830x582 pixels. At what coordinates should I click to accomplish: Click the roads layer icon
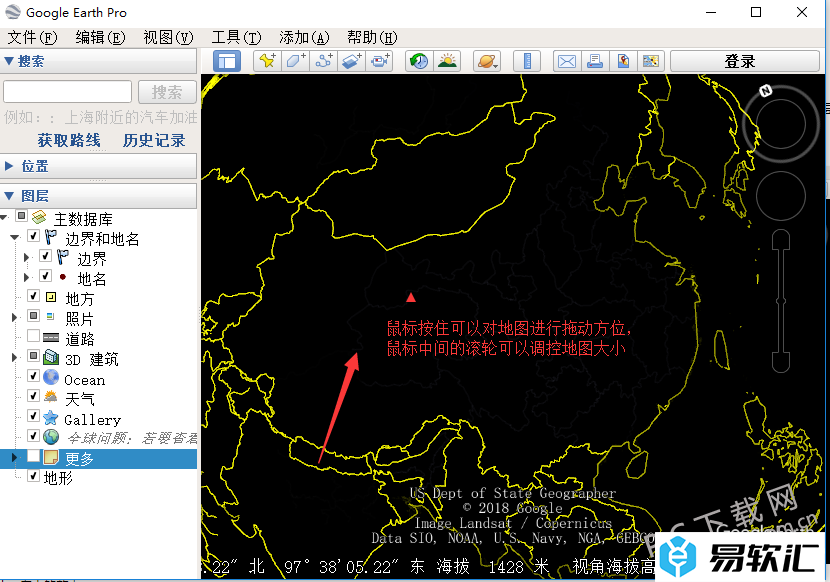[x=51, y=337]
